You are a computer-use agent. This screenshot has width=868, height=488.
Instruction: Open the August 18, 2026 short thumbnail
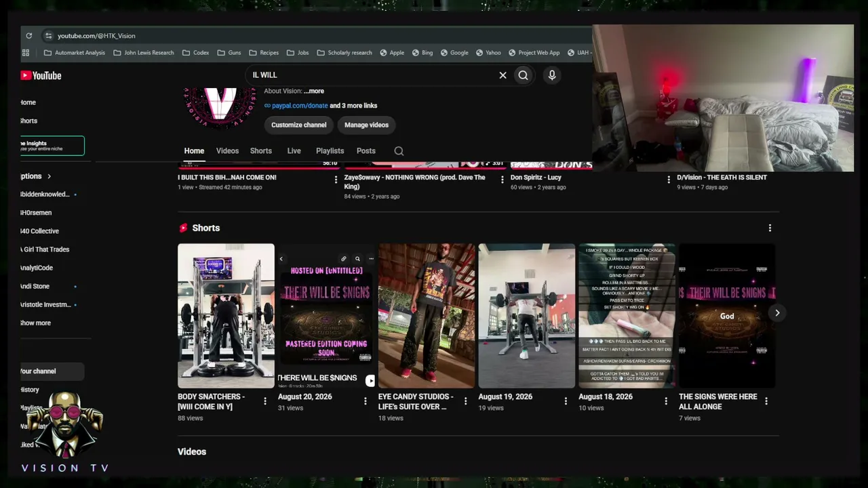[x=627, y=316]
